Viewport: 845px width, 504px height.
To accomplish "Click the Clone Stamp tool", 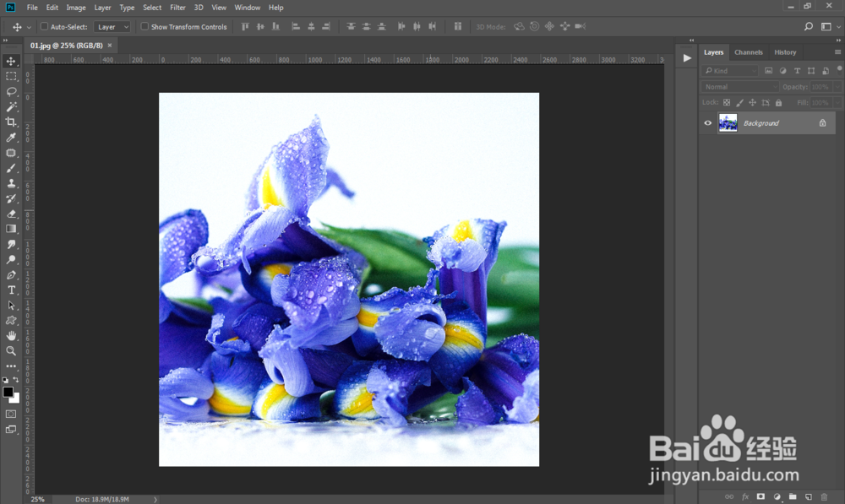I will (12, 183).
